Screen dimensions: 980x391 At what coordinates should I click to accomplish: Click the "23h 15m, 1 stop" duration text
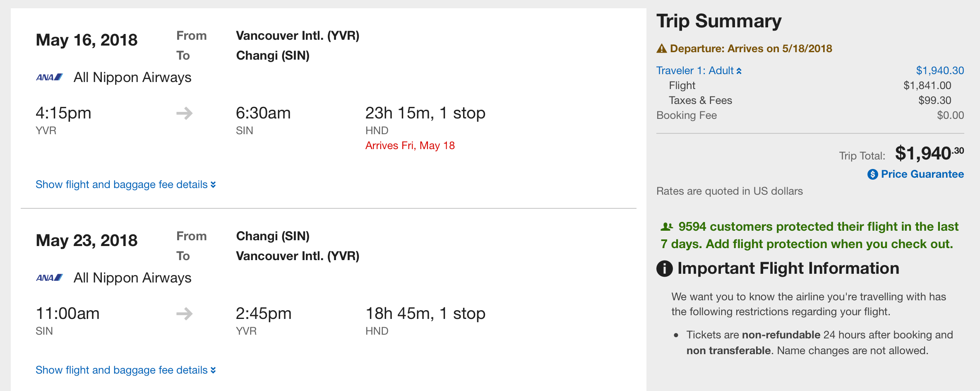pyautogui.click(x=425, y=113)
